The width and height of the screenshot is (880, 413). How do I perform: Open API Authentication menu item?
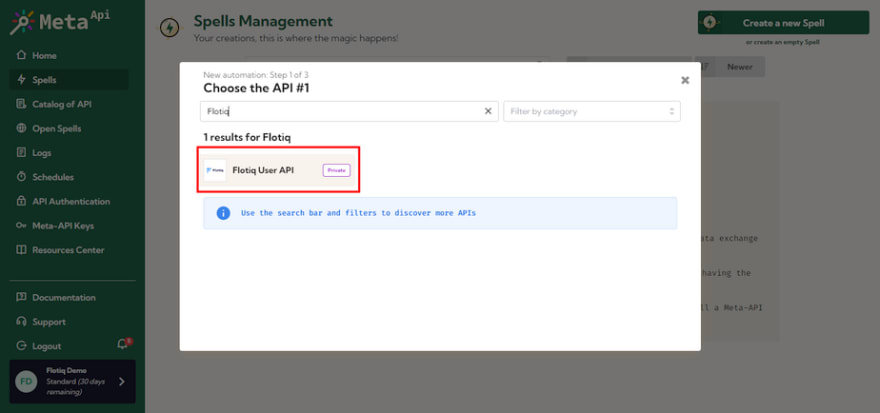[x=69, y=201]
